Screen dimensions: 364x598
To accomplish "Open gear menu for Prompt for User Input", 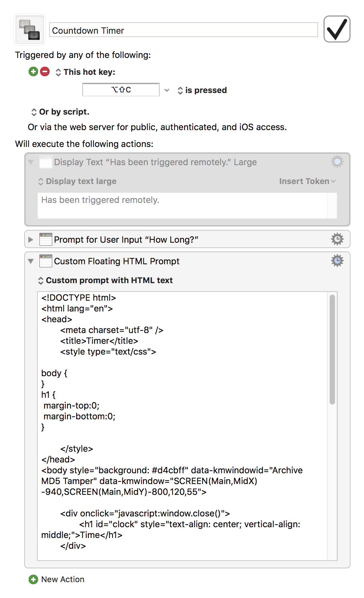I will pyautogui.click(x=337, y=239).
